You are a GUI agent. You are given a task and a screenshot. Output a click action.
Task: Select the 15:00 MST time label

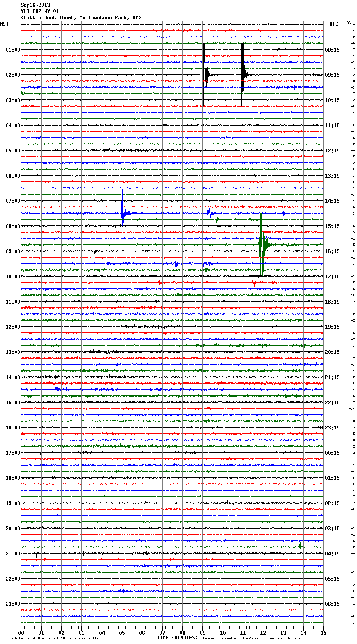point(13,403)
